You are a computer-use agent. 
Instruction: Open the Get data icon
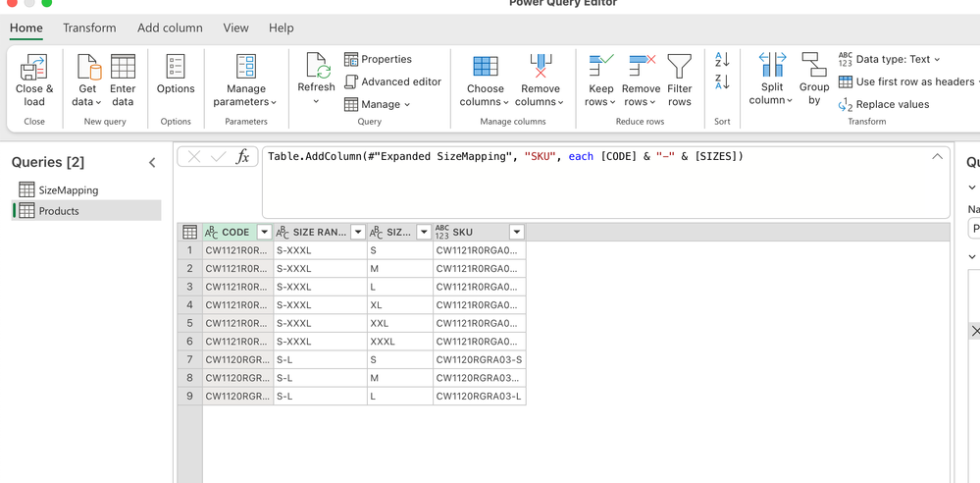88,67
